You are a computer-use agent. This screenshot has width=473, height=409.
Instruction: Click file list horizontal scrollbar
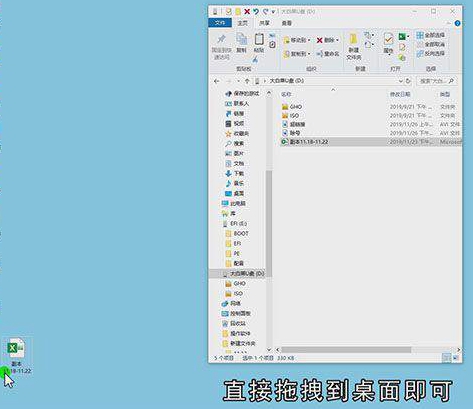point(346,350)
